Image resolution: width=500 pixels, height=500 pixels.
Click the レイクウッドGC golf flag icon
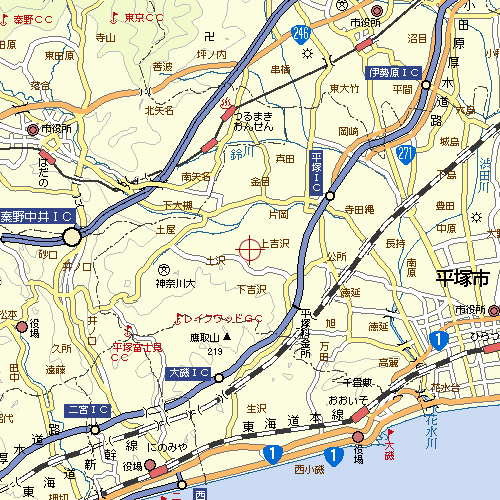pyautogui.click(x=179, y=319)
